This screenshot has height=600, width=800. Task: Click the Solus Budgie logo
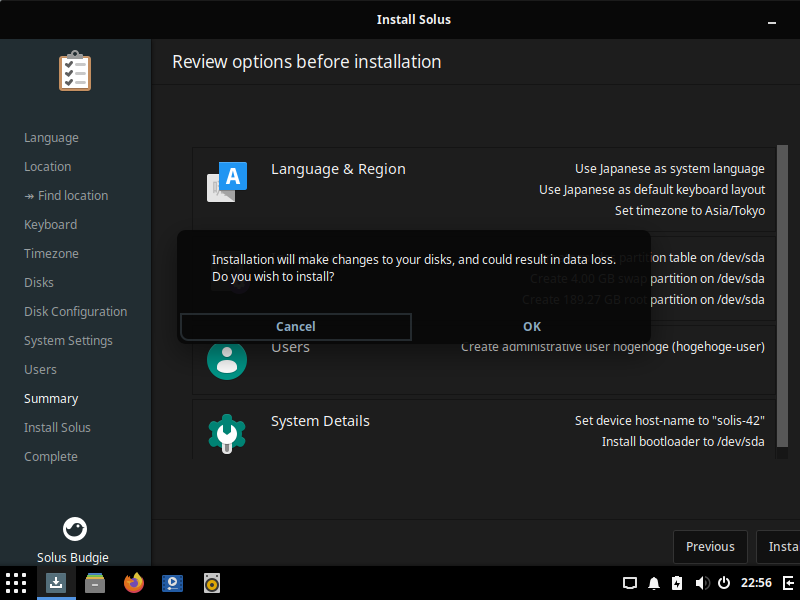tap(74, 529)
